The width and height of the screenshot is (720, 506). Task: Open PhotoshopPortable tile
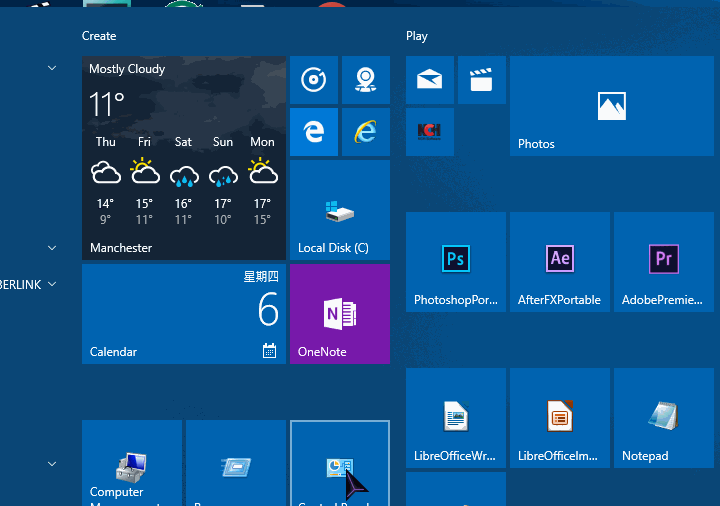(x=455, y=262)
